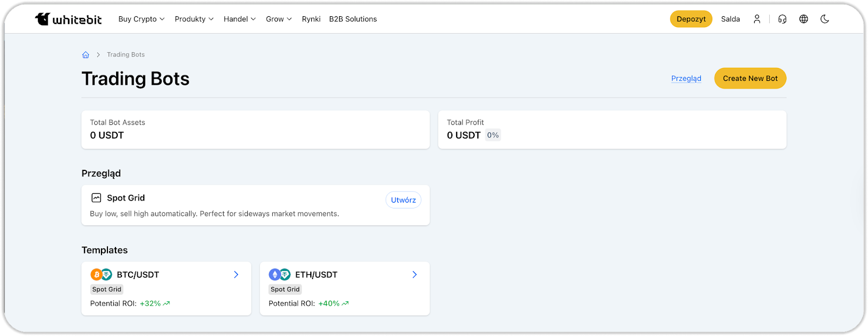Viewport: 868px width, 336px height.
Task: Open the language globe icon
Action: point(803,19)
